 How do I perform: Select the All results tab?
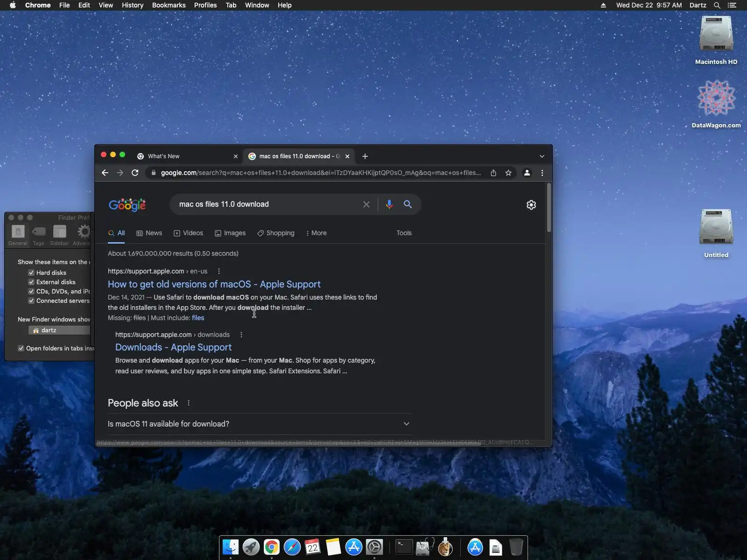(x=117, y=233)
